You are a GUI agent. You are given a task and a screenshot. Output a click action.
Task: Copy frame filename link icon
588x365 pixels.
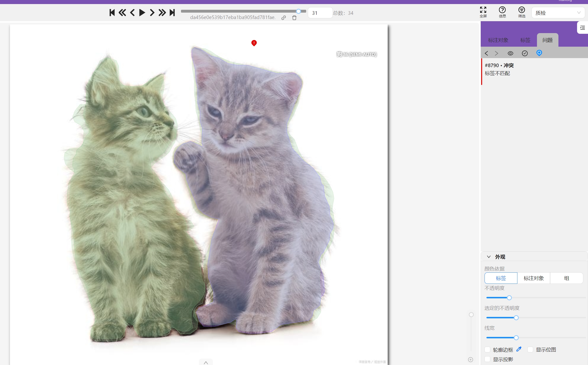point(284,18)
